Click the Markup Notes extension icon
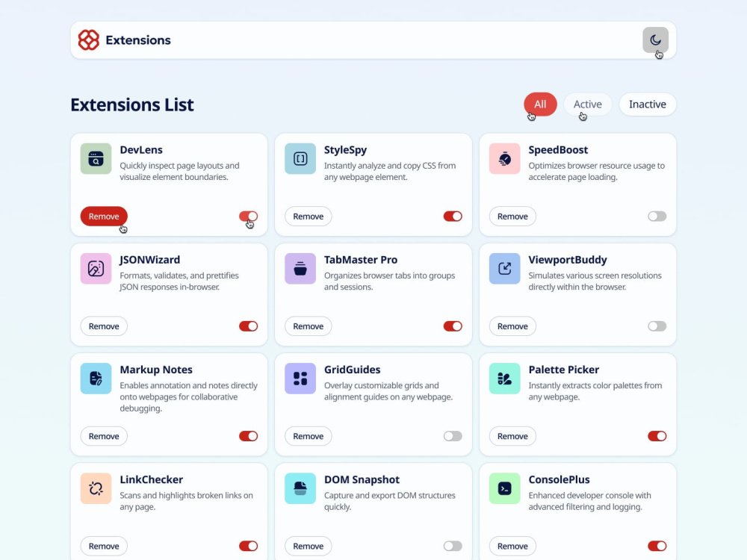This screenshot has width=747, height=560. click(x=96, y=379)
